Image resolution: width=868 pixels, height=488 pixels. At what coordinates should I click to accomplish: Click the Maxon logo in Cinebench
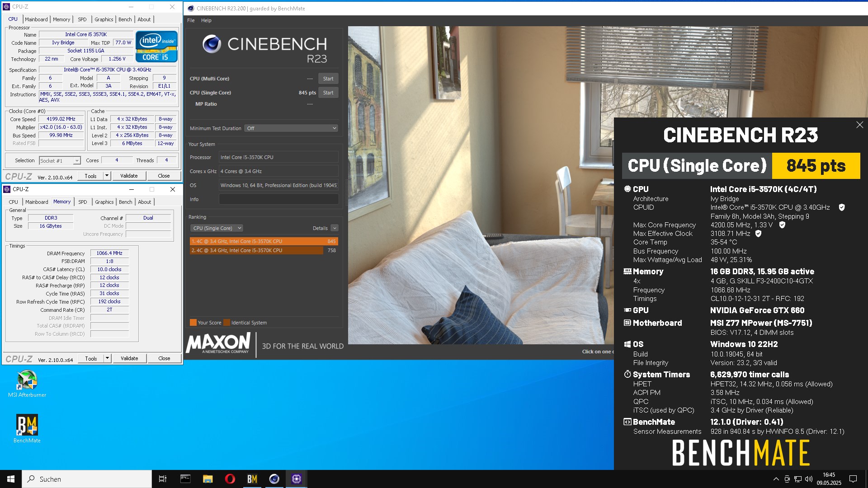click(x=218, y=343)
